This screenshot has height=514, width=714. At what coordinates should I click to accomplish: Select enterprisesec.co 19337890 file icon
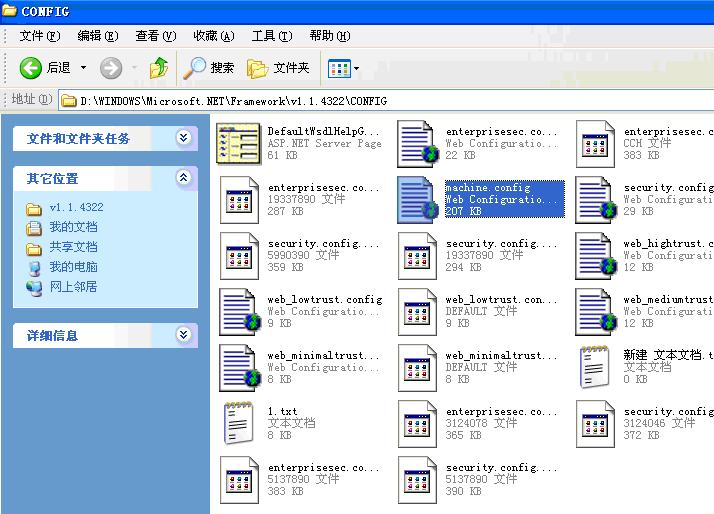tap(239, 200)
